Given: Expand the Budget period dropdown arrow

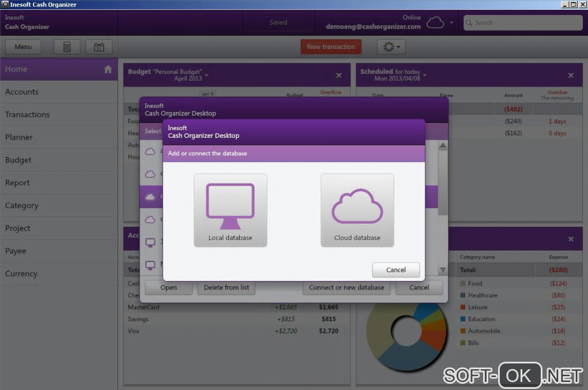Looking at the screenshot, I should (x=206, y=75).
